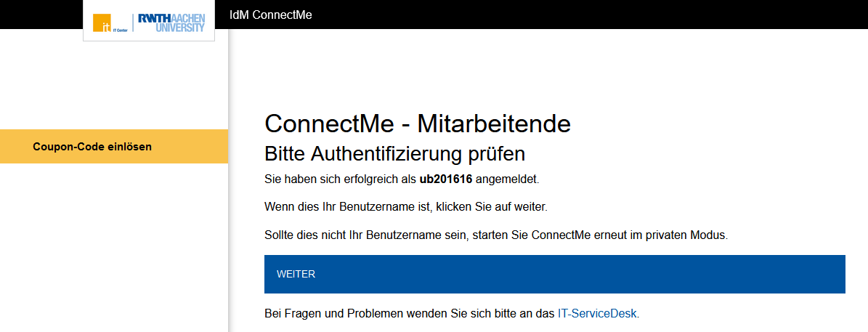This screenshot has width=868, height=332.
Task: Click the orange IT Center logo icon
Action: click(x=102, y=23)
